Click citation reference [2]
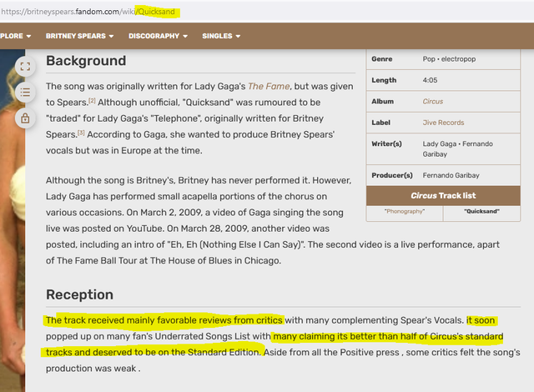 (92, 100)
